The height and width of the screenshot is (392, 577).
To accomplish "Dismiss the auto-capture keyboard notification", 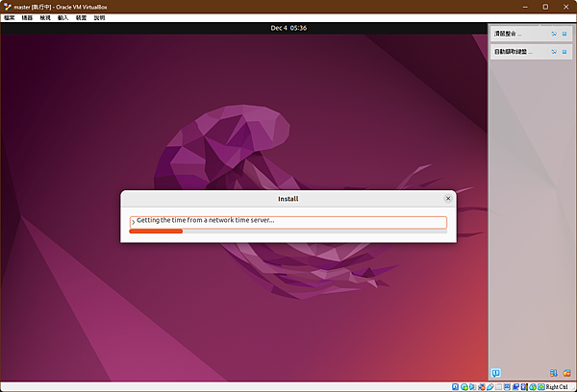I will (x=564, y=52).
